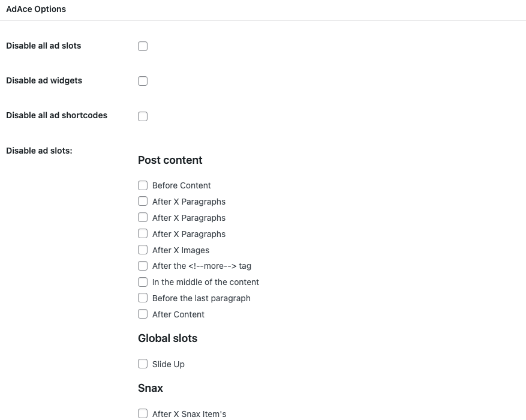This screenshot has height=420, width=526.
Task: Click the "Disable ad slots:" row label
Action: point(39,151)
